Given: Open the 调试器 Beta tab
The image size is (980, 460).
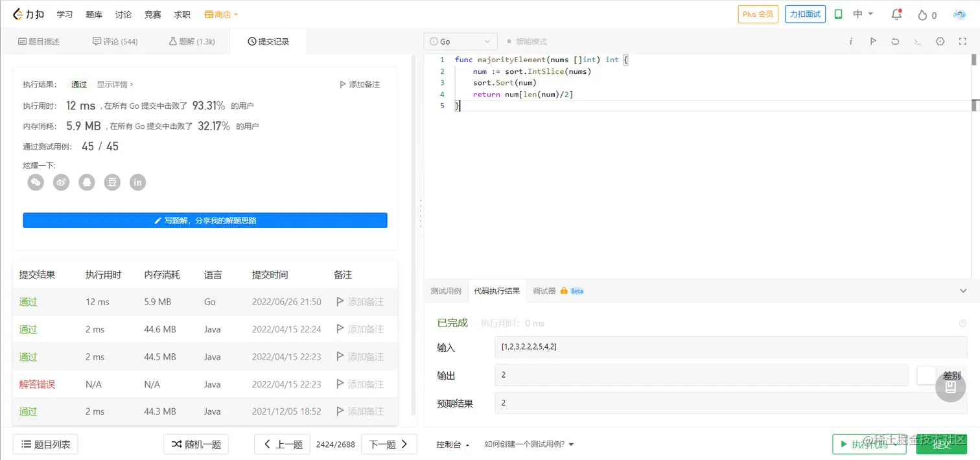Looking at the screenshot, I should (x=558, y=291).
